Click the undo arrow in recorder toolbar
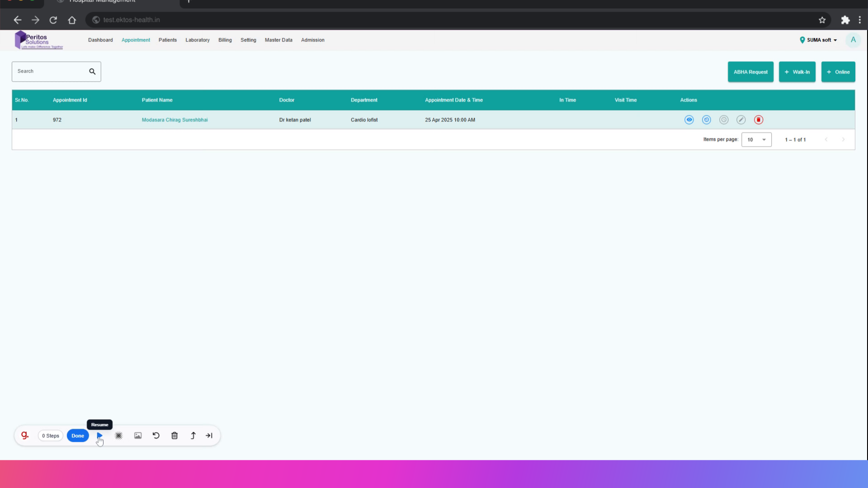The width and height of the screenshot is (868, 488). tap(156, 436)
